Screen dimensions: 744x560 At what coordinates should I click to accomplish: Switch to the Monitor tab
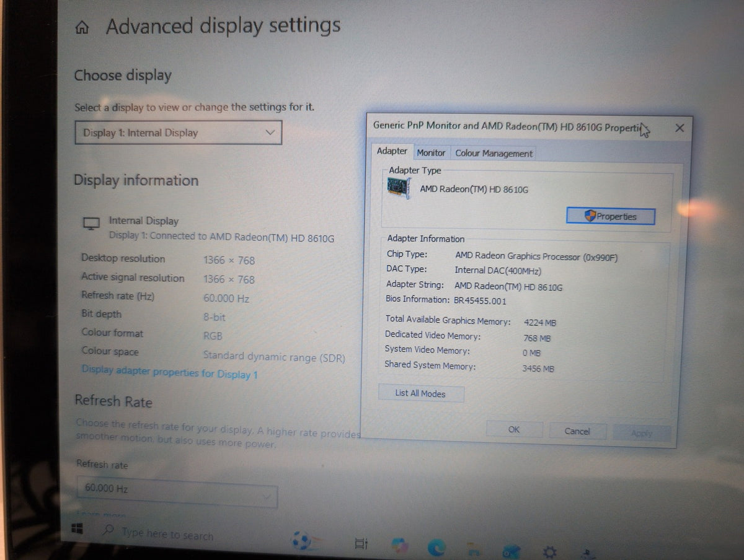tap(431, 152)
